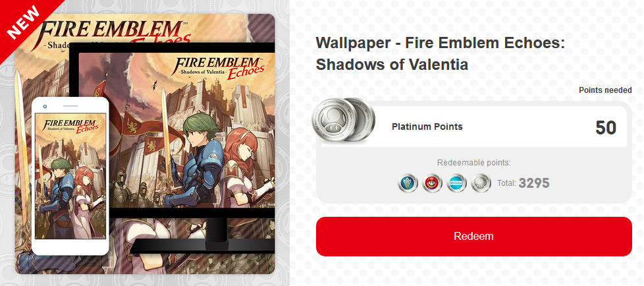Click the Total 3295 points counter
Screen dimensions: 644x286
click(x=523, y=183)
